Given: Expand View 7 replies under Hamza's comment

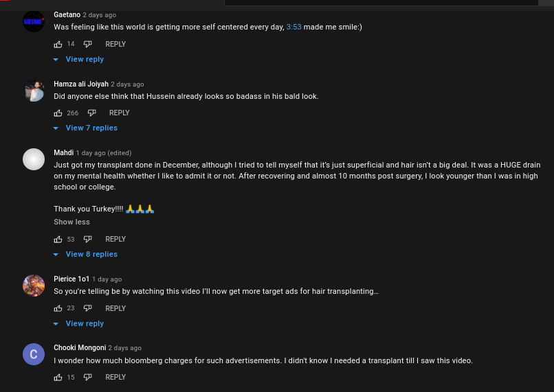Looking at the screenshot, I should point(85,128).
